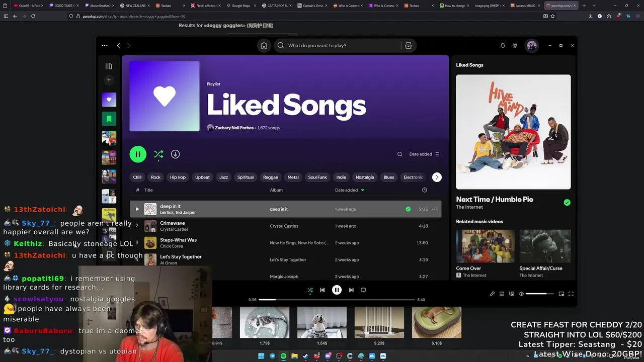Screen dimensions: 644x362
Task: Download the Liked Songs playlist
Action: click(x=175, y=154)
